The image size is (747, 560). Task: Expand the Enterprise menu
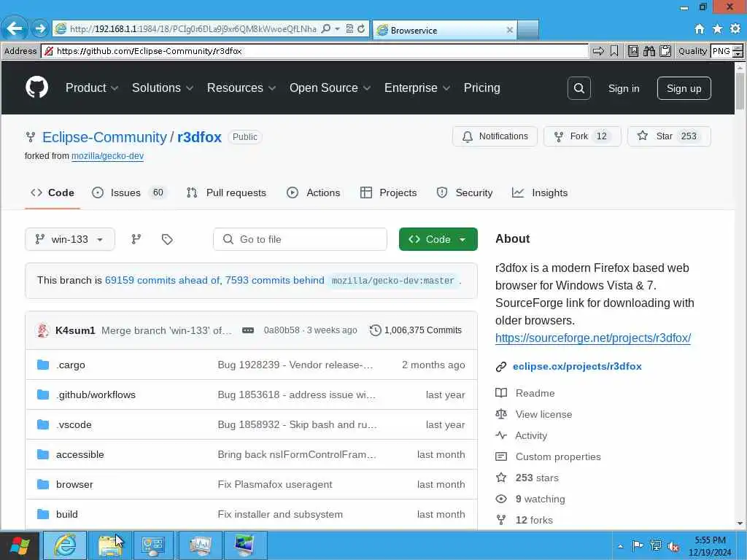(x=417, y=87)
